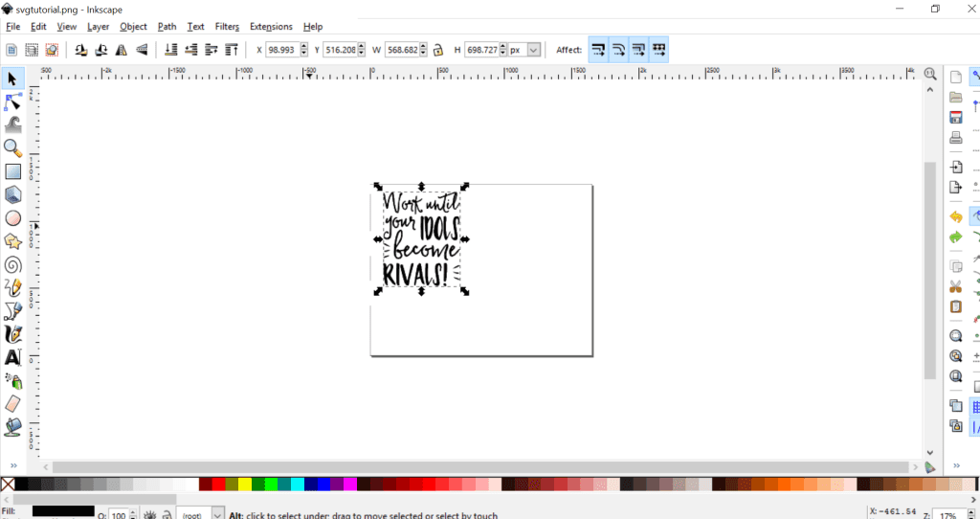Rotate selection 90° counter-clockwise

80,50
